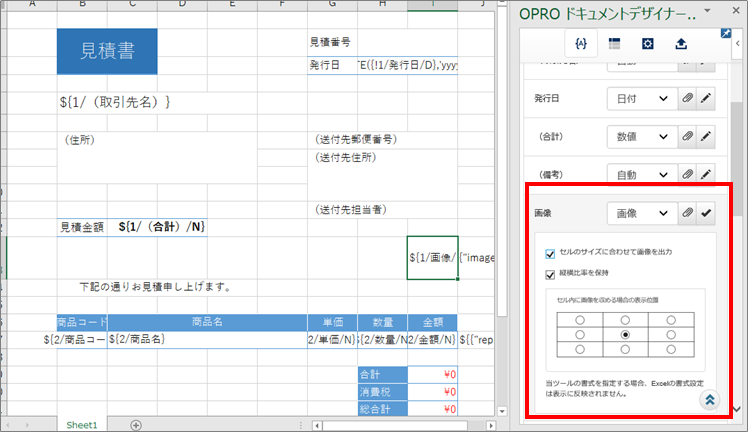Image resolution: width=748 pixels, height=432 pixels.
Task: Switch to the table list icon tab
Action: (x=614, y=43)
